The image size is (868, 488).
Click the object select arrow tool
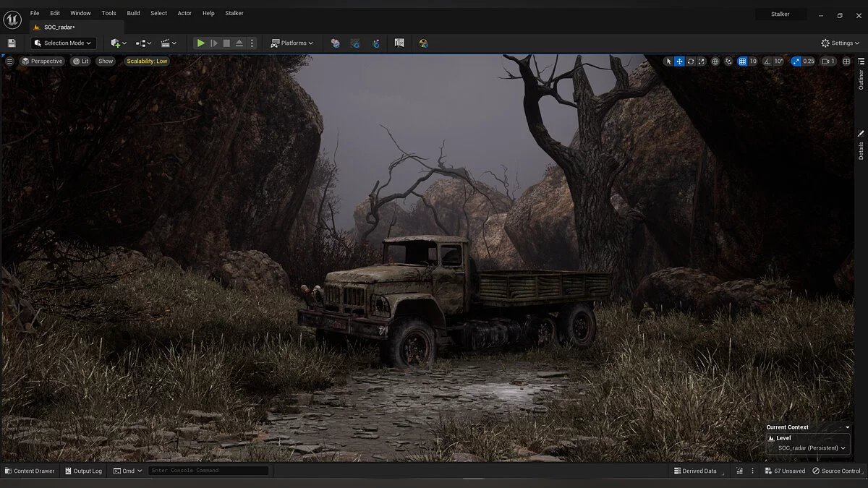coord(668,61)
